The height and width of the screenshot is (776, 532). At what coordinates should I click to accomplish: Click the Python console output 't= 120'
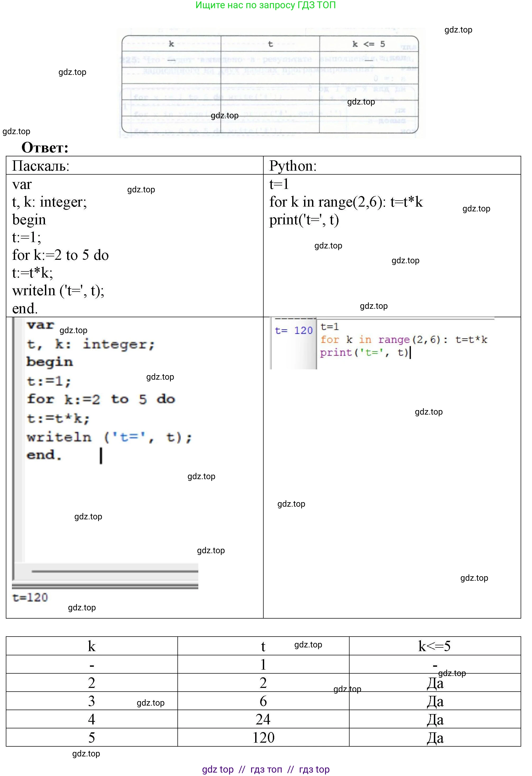(x=293, y=330)
